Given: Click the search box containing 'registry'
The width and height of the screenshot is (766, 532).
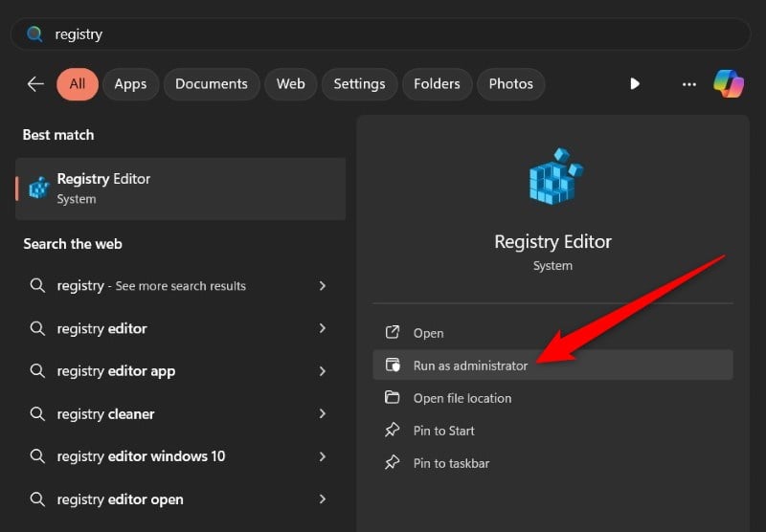Looking at the screenshot, I should coord(380,34).
